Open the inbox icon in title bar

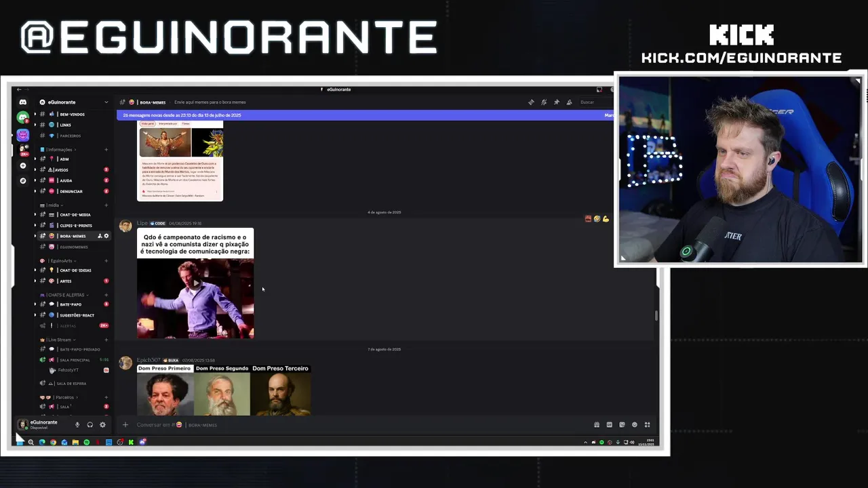click(599, 89)
